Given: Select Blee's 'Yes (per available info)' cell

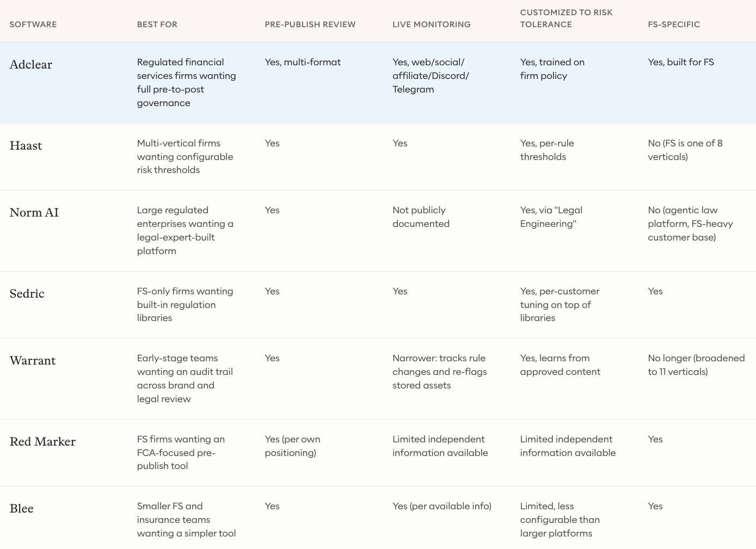Looking at the screenshot, I should [x=442, y=506].
